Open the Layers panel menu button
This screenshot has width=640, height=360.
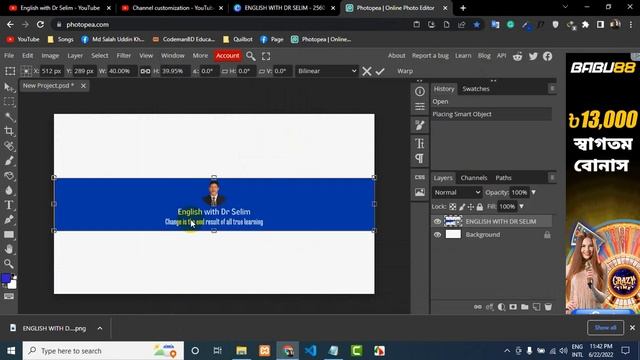(552, 178)
